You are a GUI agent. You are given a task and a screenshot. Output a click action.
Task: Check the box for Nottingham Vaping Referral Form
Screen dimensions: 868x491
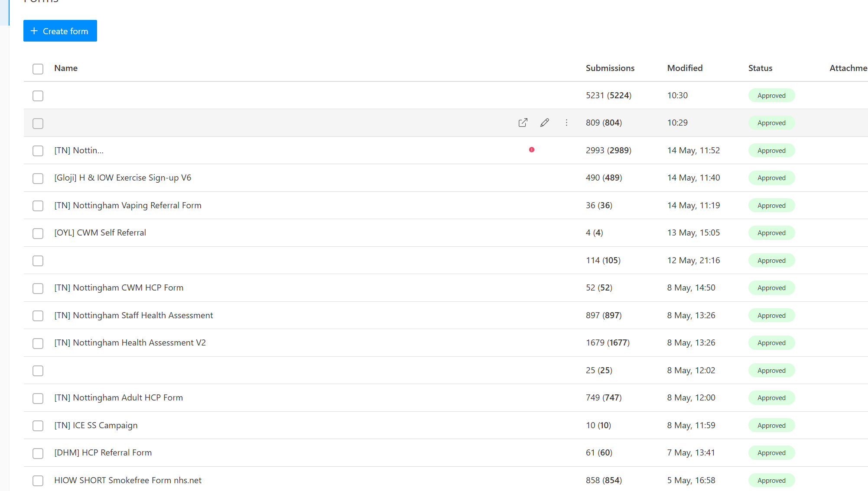(38, 206)
